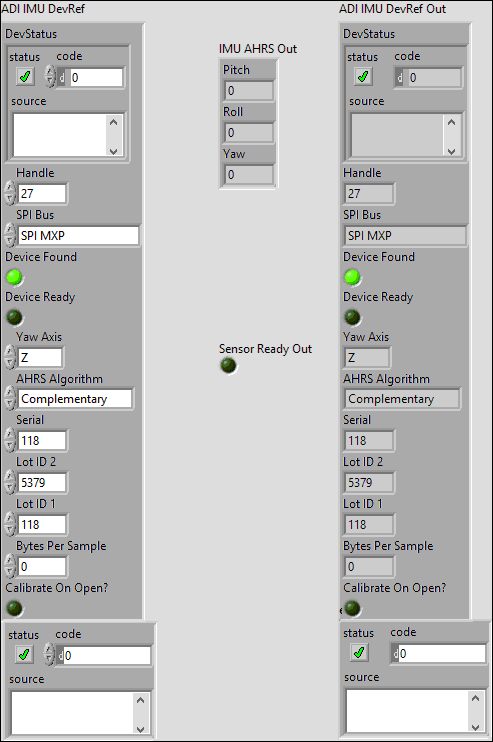
Task: Click the Lot ID 1 stepper arrows
Action: coord(10,524)
